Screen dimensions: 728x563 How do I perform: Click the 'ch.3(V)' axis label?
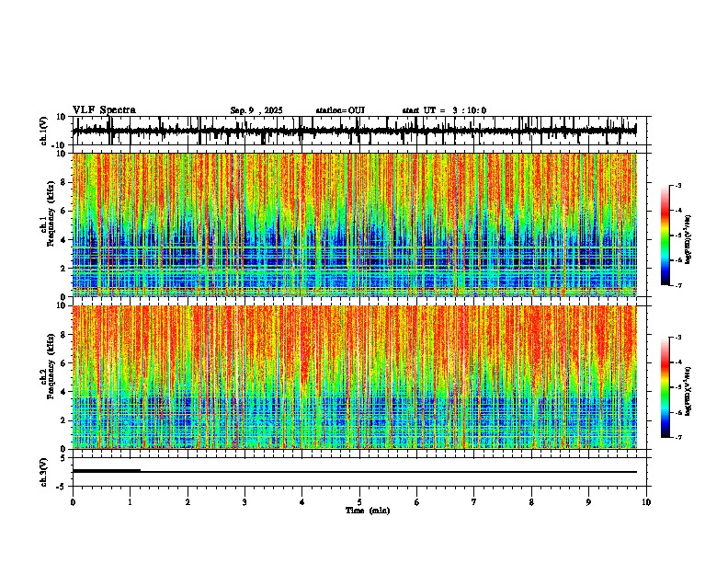44,472
